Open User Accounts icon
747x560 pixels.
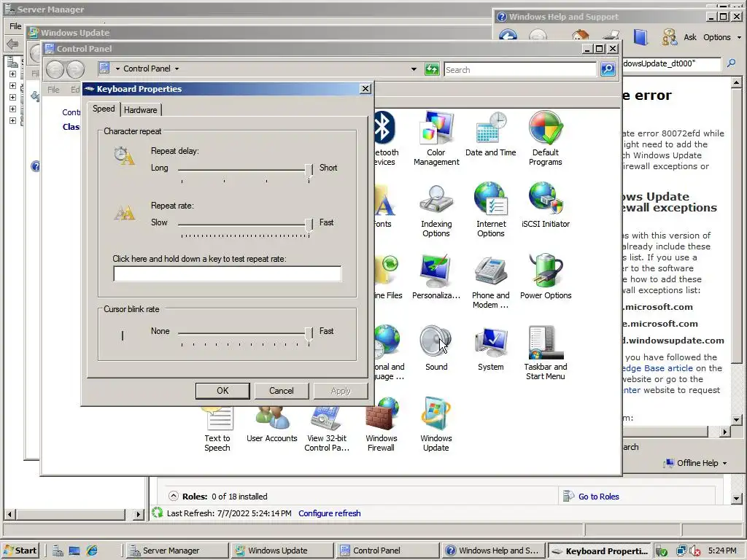(x=271, y=424)
